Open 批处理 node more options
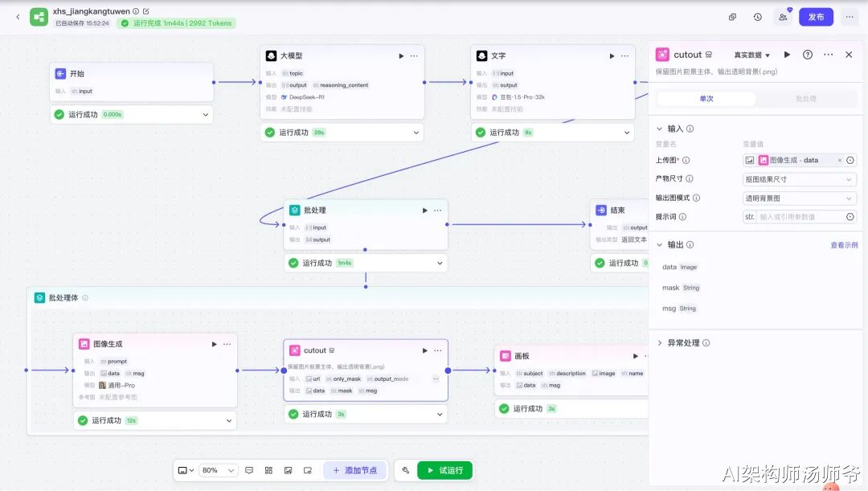Viewport: 868px width, 491px height. coord(438,211)
